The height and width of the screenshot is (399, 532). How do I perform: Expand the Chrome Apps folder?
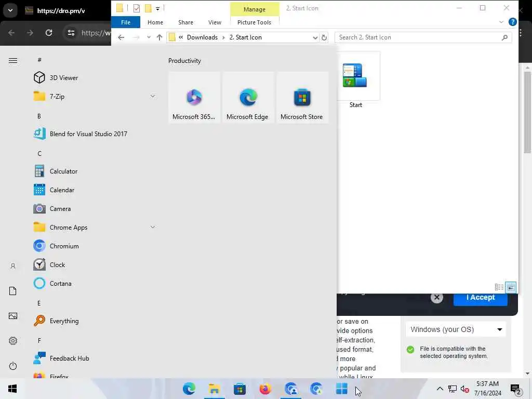click(x=153, y=227)
